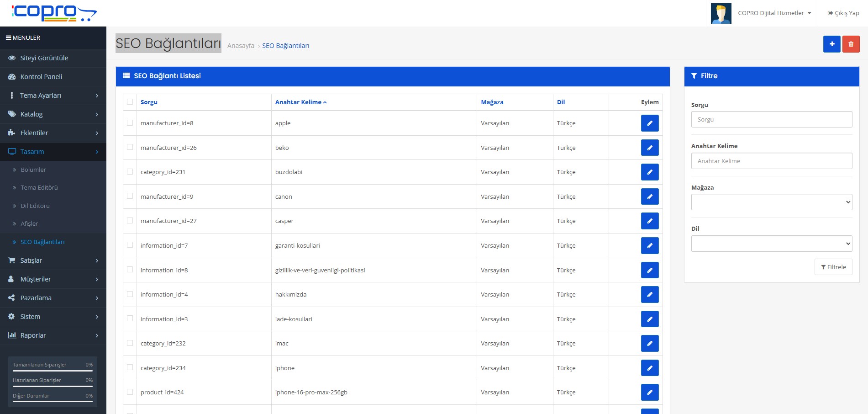The height and width of the screenshot is (414, 868).
Task: Check the box for manufacturer_id=26 row
Action: click(130, 147)
